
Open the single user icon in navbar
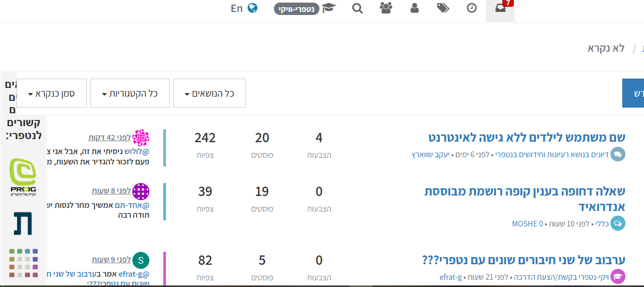(x=415, y=8)
